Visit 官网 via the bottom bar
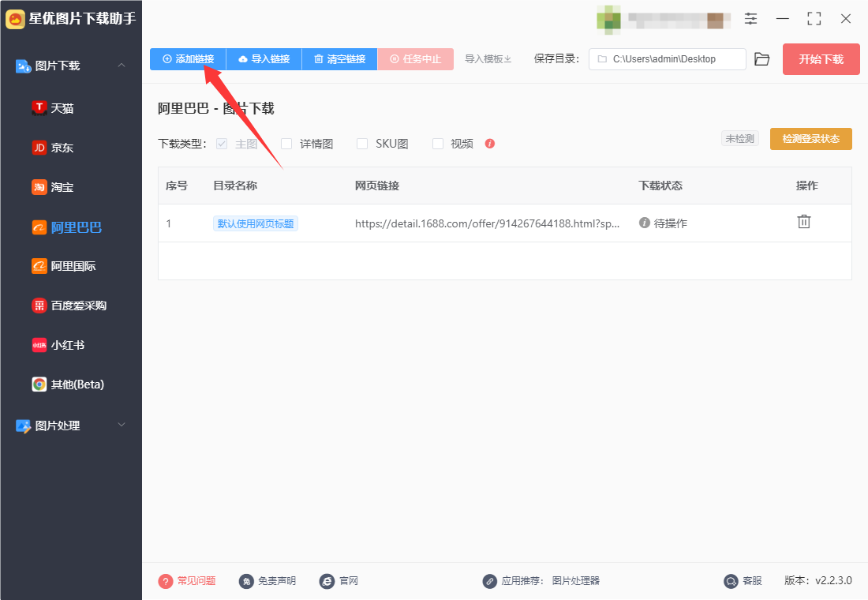Image resolution: width=868 pixels, height=600 pixels. click(x=339, y=580)
